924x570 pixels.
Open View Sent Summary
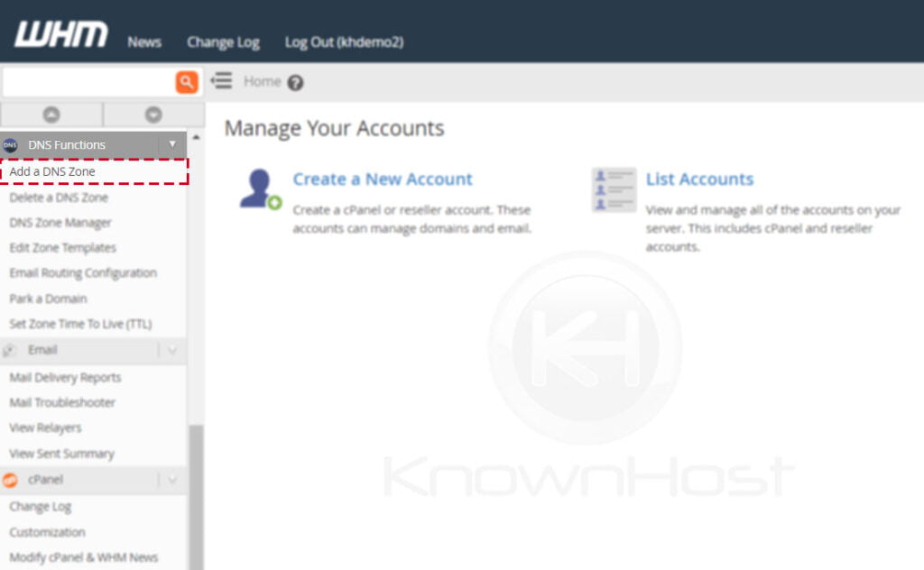[62, 454]
